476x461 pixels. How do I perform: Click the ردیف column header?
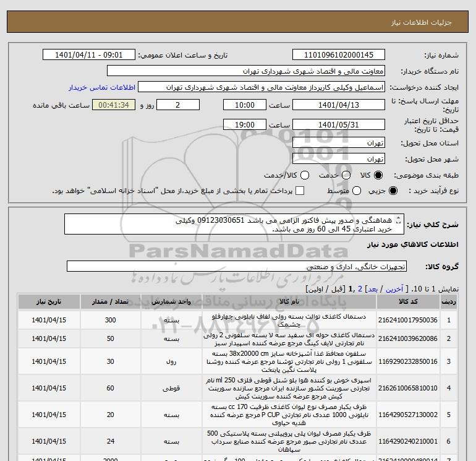tap(448, 302)
